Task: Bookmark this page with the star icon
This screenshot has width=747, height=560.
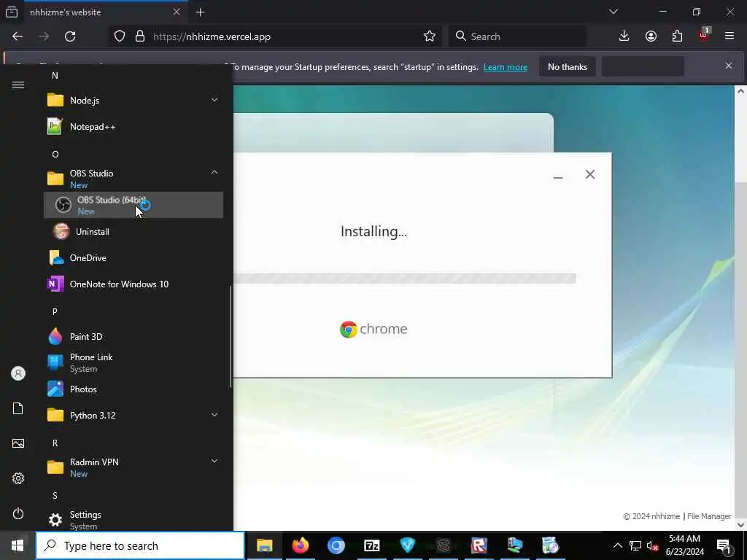Action: pyautogui.click(x=429, y=36)
